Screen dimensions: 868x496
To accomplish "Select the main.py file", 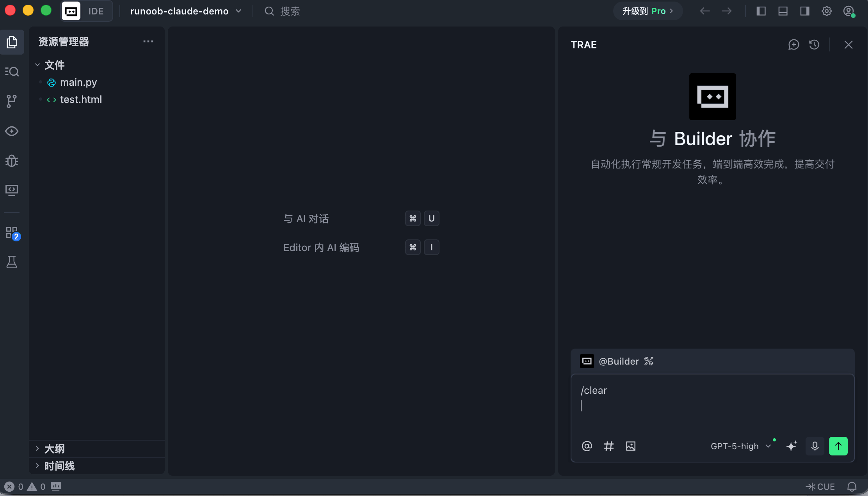I will point(78,82).
